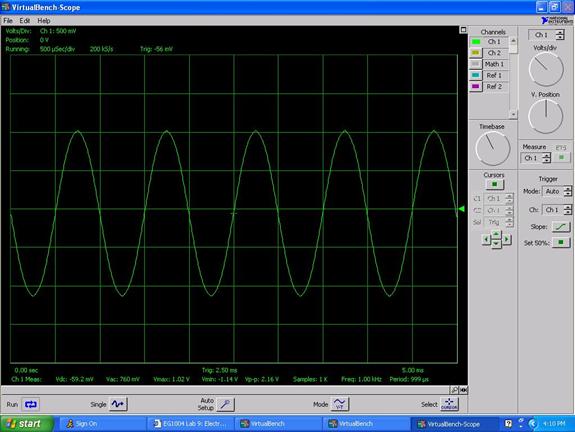Change the trigger channel Ch 1 selector
Image resolution: width=575 pixels, height=432 pixels.
(x=556, y=210)
